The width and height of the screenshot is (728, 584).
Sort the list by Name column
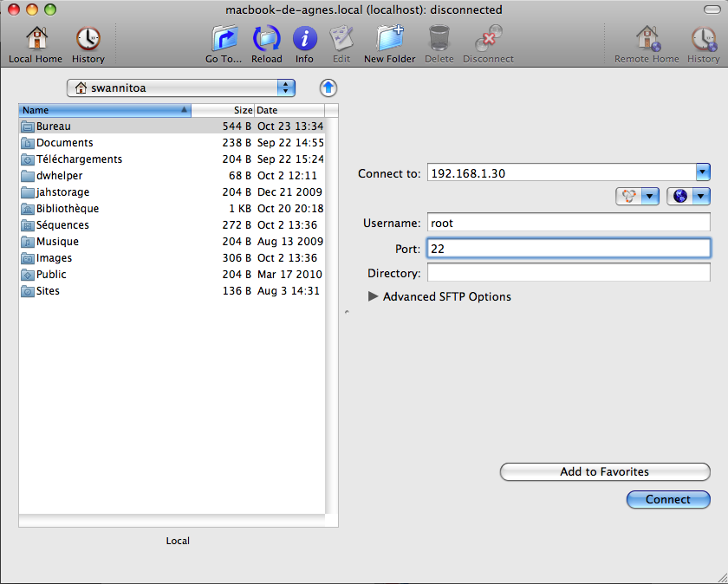pyautogui.click(x=105, y=110)
